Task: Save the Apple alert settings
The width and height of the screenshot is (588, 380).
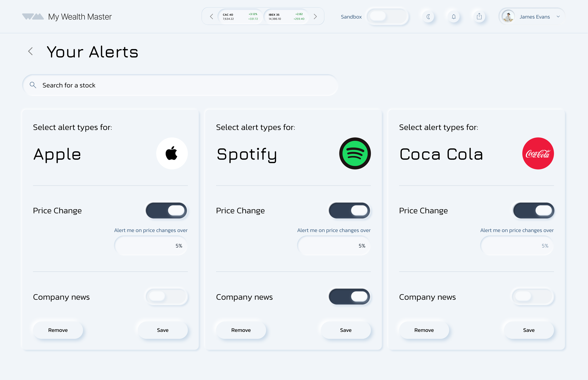Action: coord(163,330)
